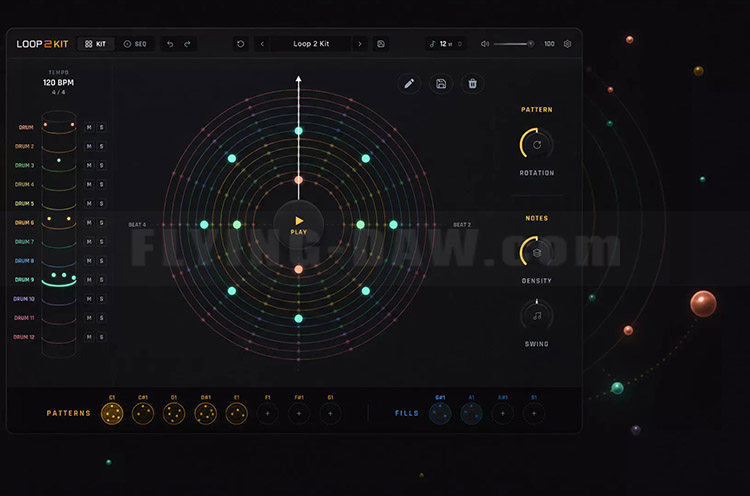Image resolution: width=750 pixels, height=496 pixels.
Task: Mute DRUM 2 track
Action: pyautogui.click(x=89, y=146)
